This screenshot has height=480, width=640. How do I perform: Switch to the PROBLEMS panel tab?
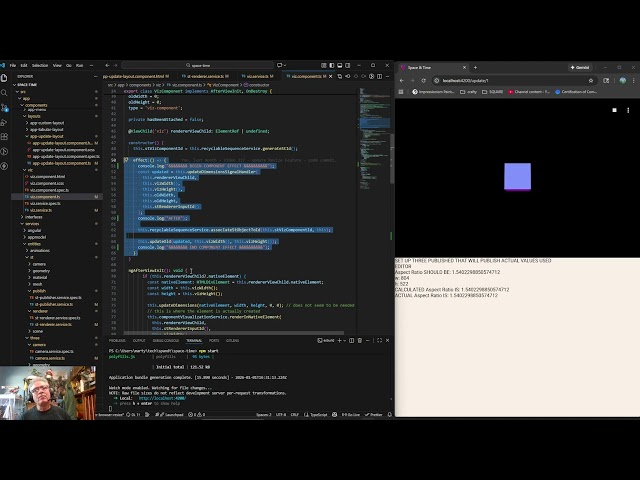coord(117,340)
